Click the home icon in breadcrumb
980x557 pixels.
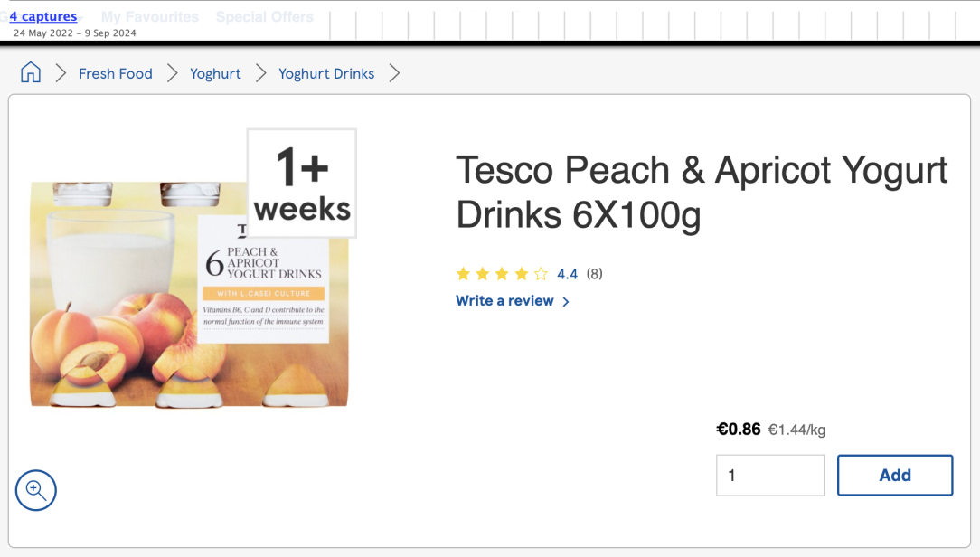pyautogui.click(x=30, y=73)
